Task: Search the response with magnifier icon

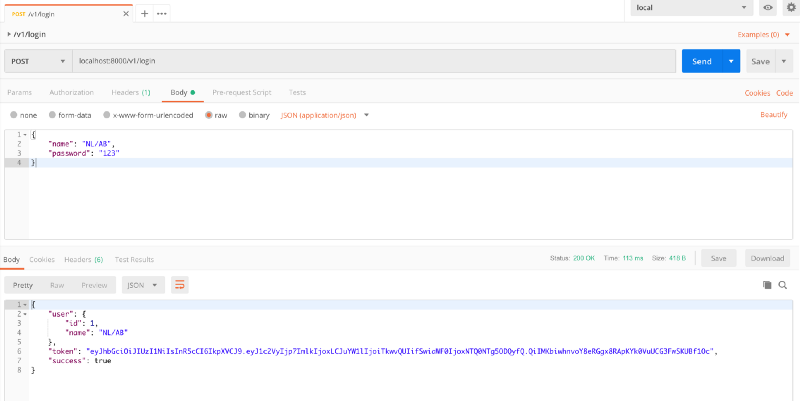Action: [x=783, y=285]
